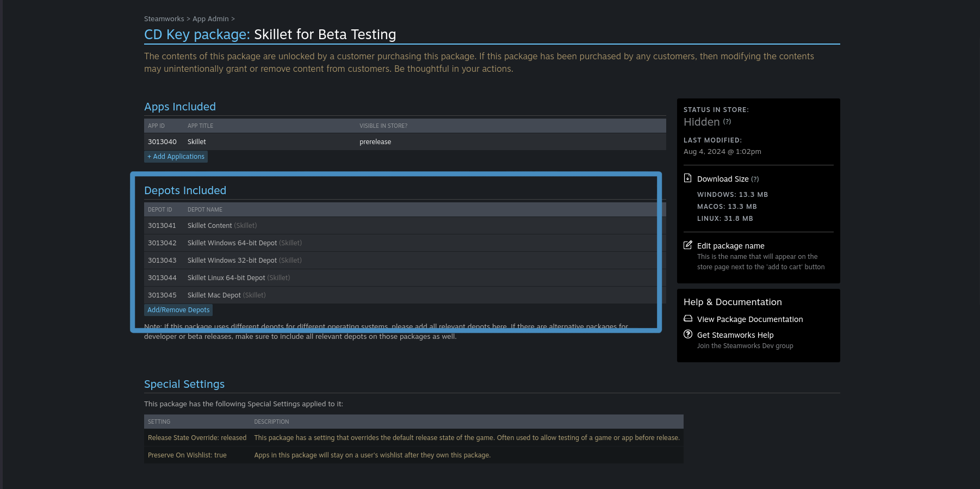The height and width of the screenshot is (489, 980).
Task: Open Edit package name link
Action: pos(730,246)
